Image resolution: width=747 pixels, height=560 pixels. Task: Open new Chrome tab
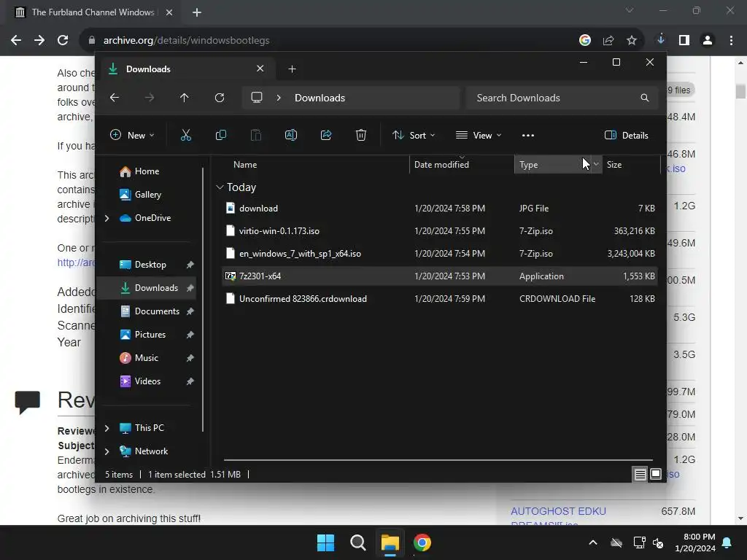click(x=197, y=12)
